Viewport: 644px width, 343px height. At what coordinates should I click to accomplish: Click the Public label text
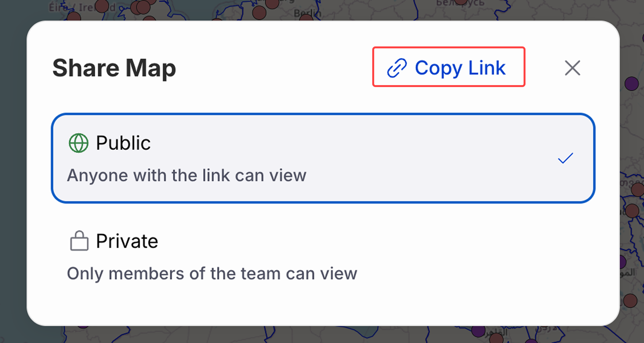[x=123, y=143]
